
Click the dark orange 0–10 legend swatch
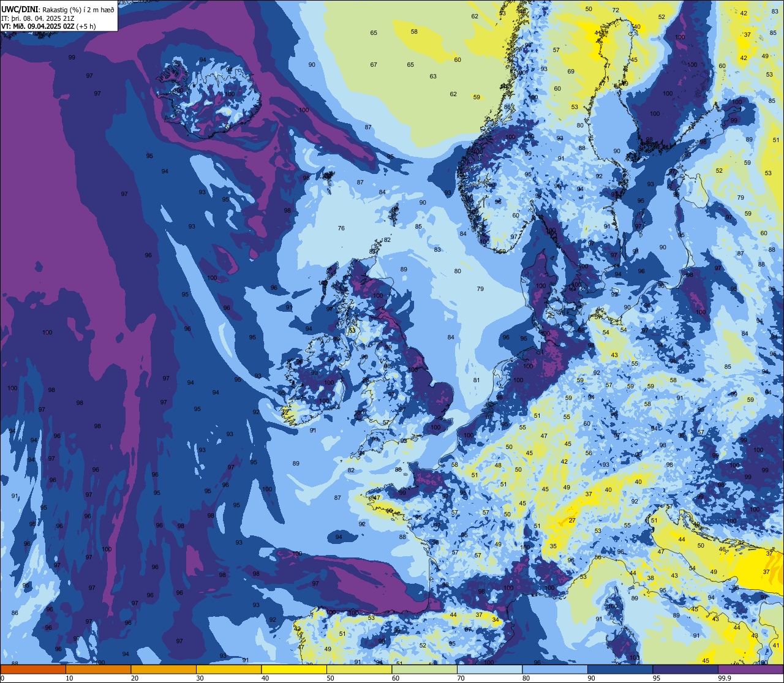point(33,669)
